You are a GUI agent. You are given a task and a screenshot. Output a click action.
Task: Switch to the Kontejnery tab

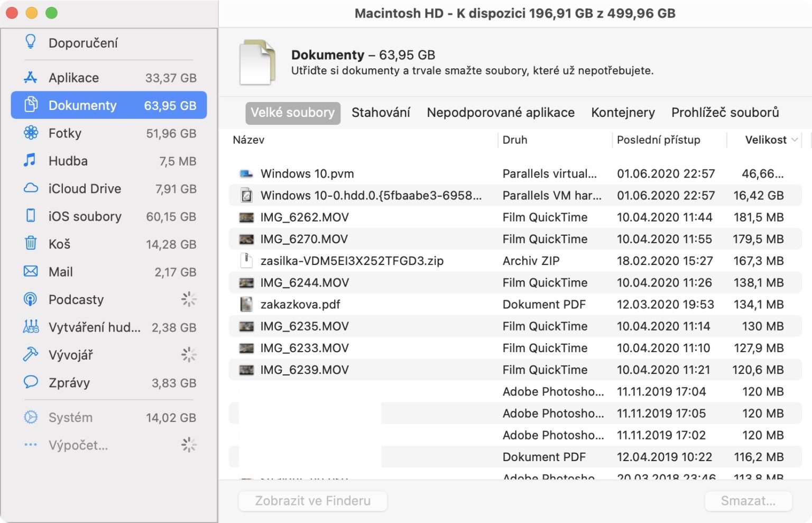(623, 113)
